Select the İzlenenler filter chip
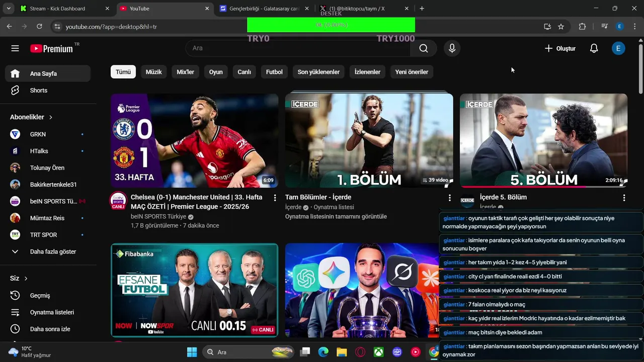This screenshot has width=644, height=362. click(367, 72)
